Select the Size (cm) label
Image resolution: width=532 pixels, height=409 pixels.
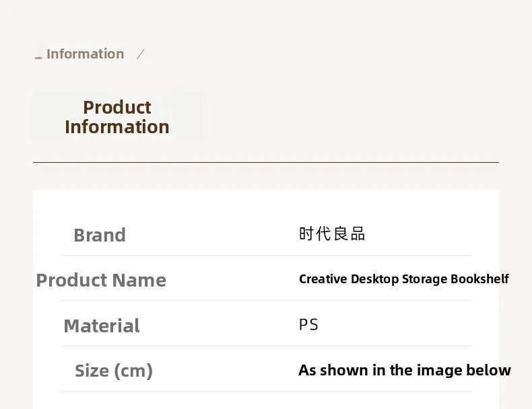pos(114,371)
